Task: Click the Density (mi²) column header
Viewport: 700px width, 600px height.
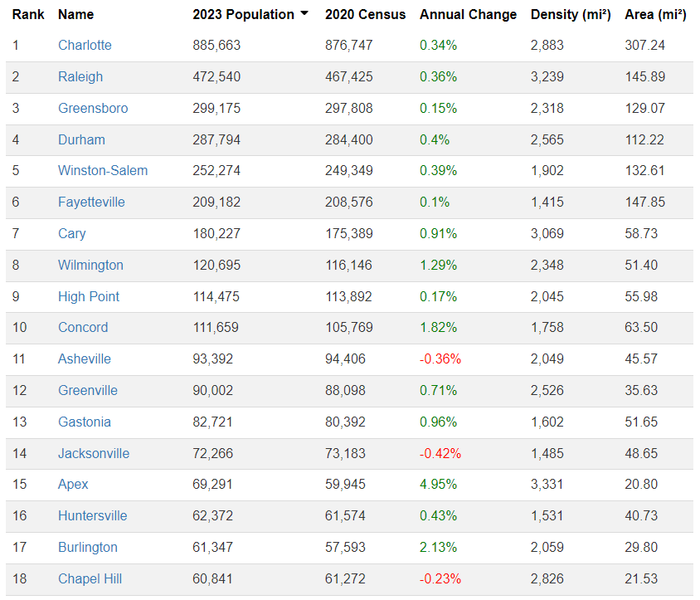Action: point(571,14)
